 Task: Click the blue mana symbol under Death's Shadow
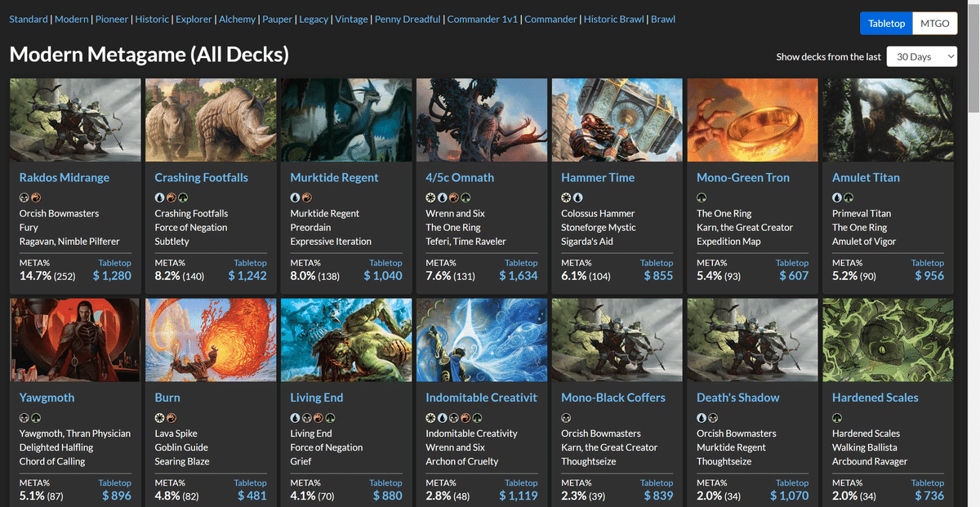click(x=702, y=418)
